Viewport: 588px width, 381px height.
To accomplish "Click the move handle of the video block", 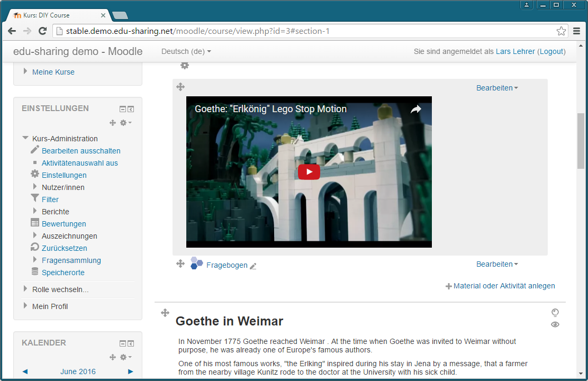I will [x=180, y=87].
